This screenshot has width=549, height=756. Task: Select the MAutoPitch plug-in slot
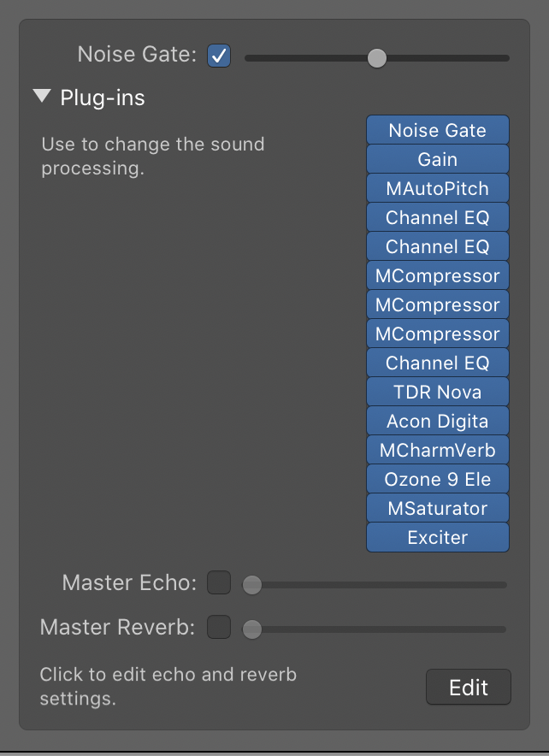click(x=437, y=189)
